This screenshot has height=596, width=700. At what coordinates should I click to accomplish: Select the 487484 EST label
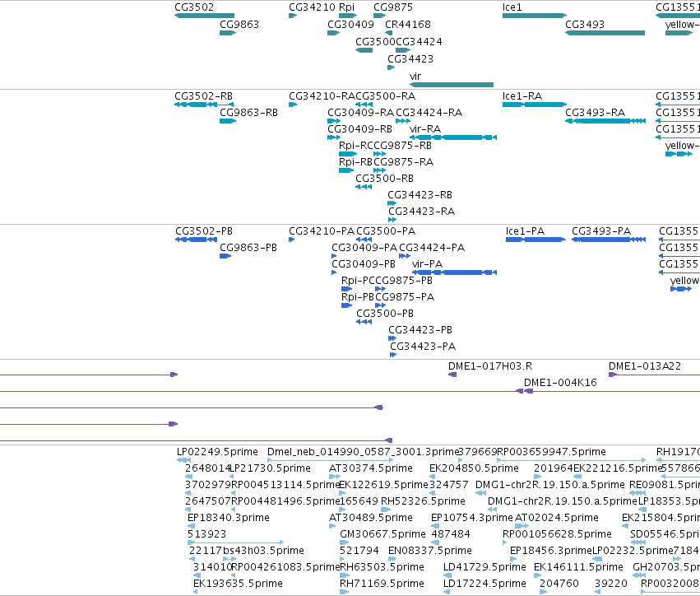451,535
